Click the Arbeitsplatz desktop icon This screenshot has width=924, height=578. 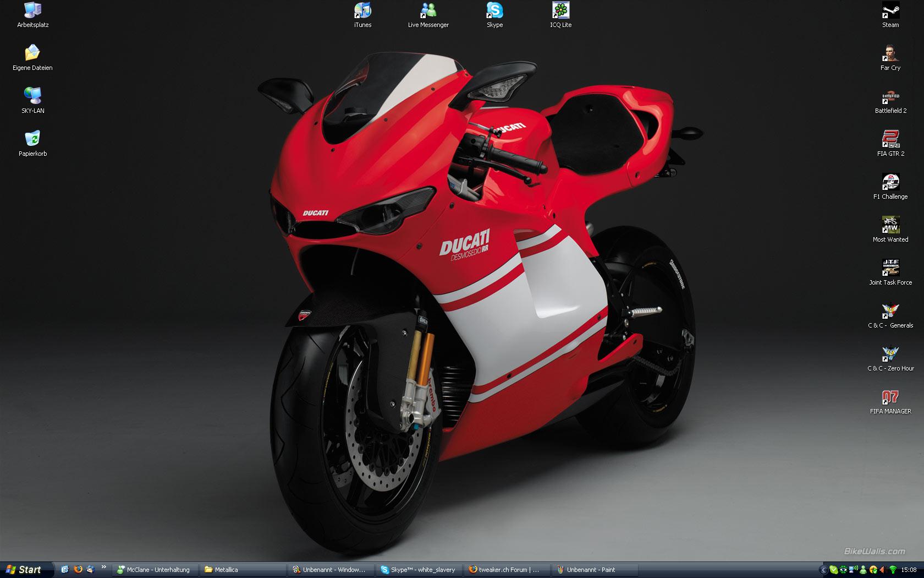pos(32,11)
